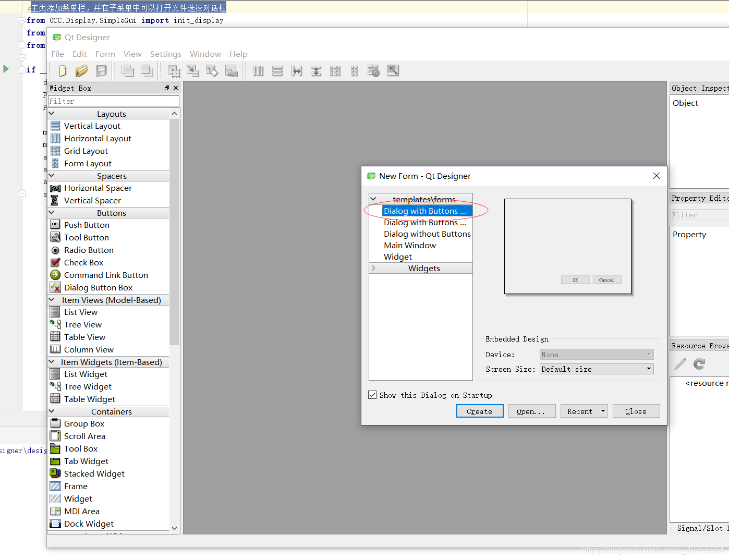Click the Dialog Button Box icon
The image size is (729, 560).
[55, 287]
